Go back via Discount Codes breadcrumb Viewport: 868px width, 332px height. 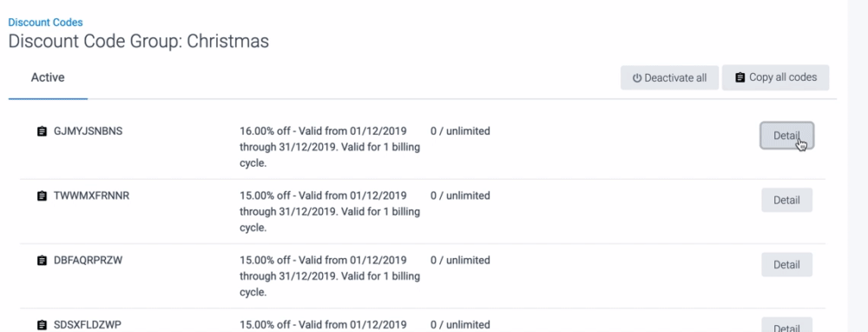45,23
